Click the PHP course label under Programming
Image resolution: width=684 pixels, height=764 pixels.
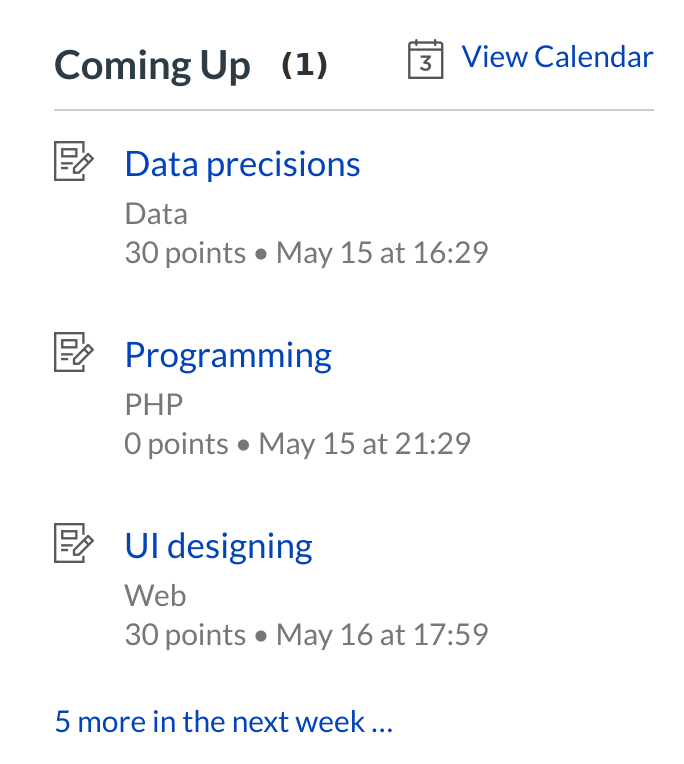(x=154, y=405)
